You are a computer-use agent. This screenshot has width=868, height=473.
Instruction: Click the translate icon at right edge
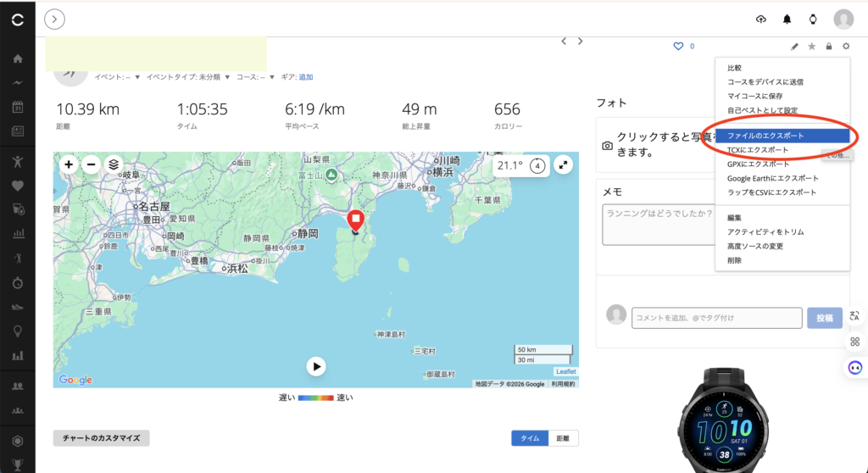coord(854,316)
